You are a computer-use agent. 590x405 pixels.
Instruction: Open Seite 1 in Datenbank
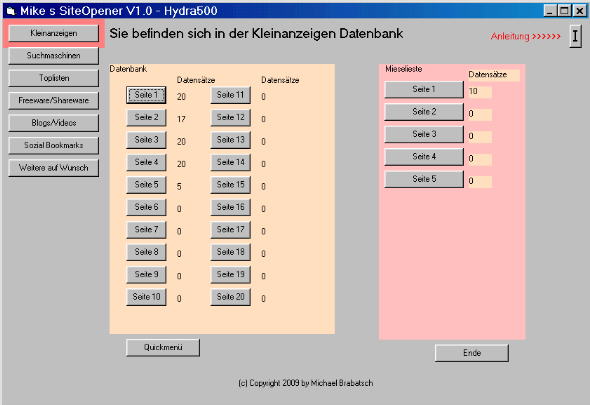click(146, 95)
